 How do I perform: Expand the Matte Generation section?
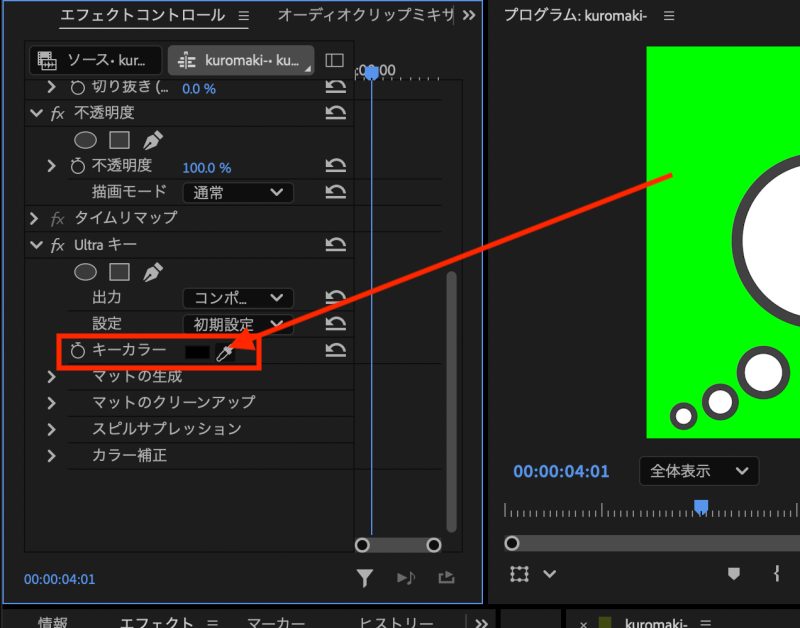coord(52,376)
